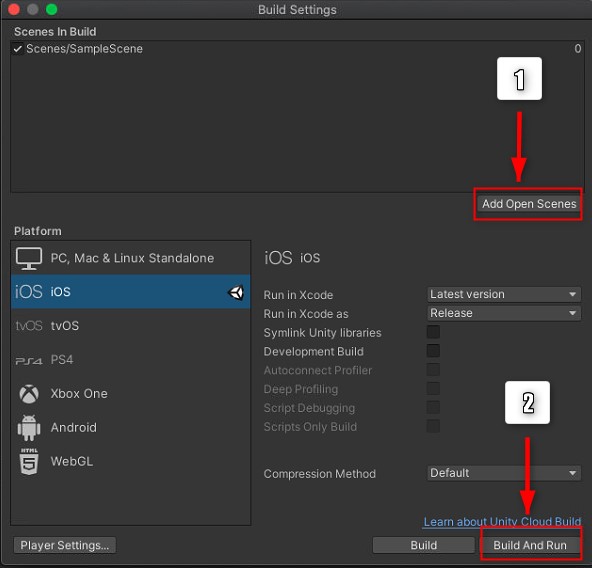Enable the Development Build checkbox

[433, 351]
